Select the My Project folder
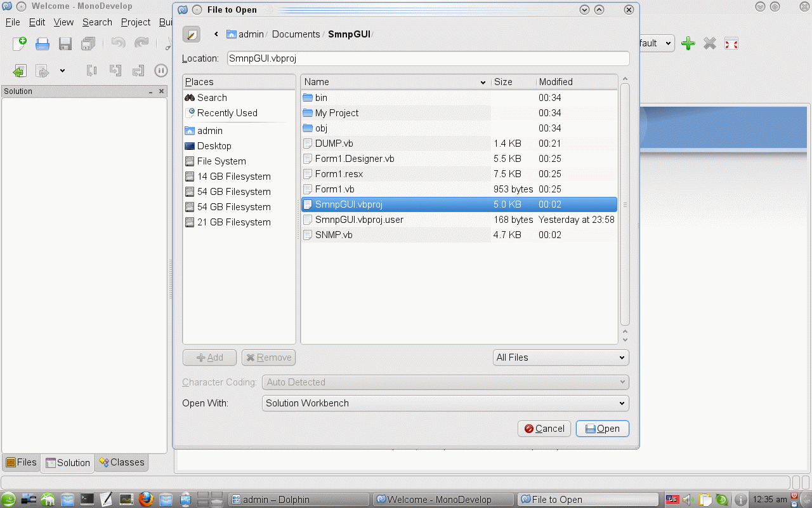This screenshot has height=508, width=812. click(459, 113)
